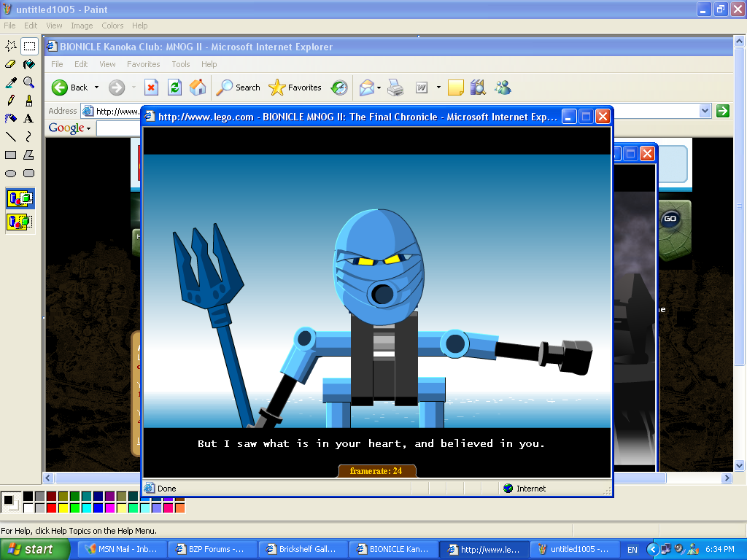The image size is (747, 560).
Task: Select the Polygon shape tool
Action: pyautogui.click(x=29, y=155)
